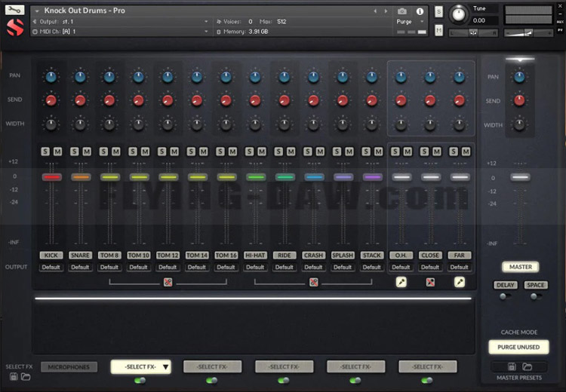Open the third SELECT FX dropdown
The height and width of the screenshot is (392, 566).
coord(285,367)
